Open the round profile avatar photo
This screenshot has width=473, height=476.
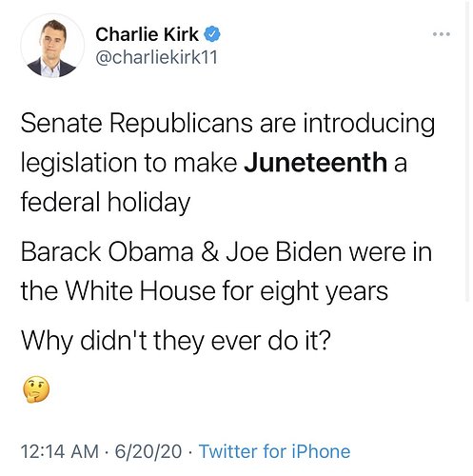(52, 46)
